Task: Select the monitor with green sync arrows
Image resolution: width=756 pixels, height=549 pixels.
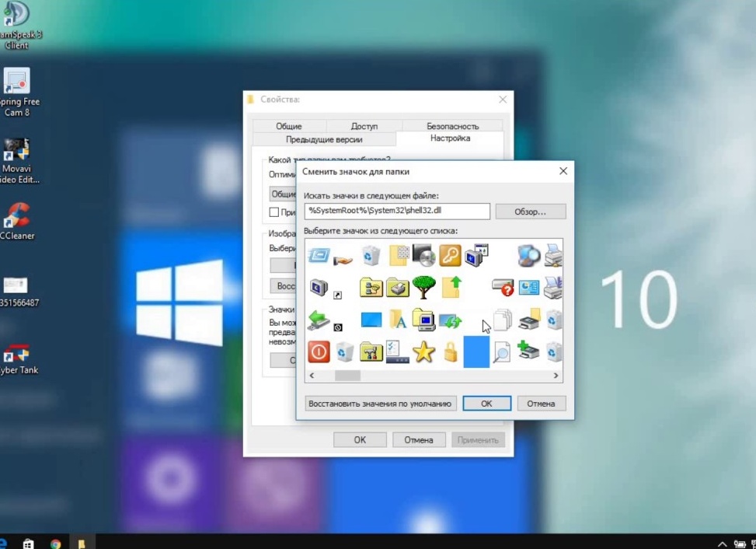Action: tap(451, 321)
